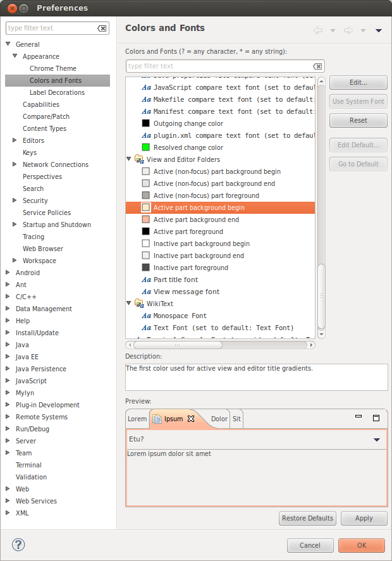392x561 pixels.
Task: Click font icon beside Monospace Font
Action: coord(146,316)
